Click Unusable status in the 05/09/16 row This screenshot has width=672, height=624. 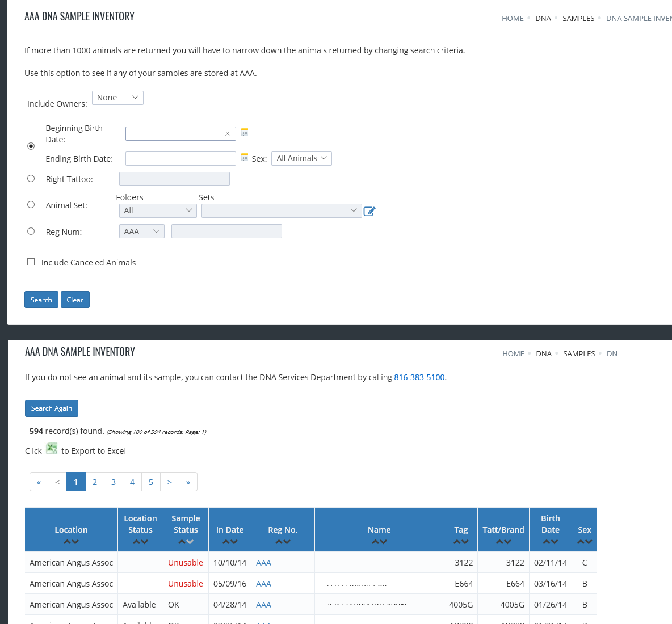coord(186,584)
